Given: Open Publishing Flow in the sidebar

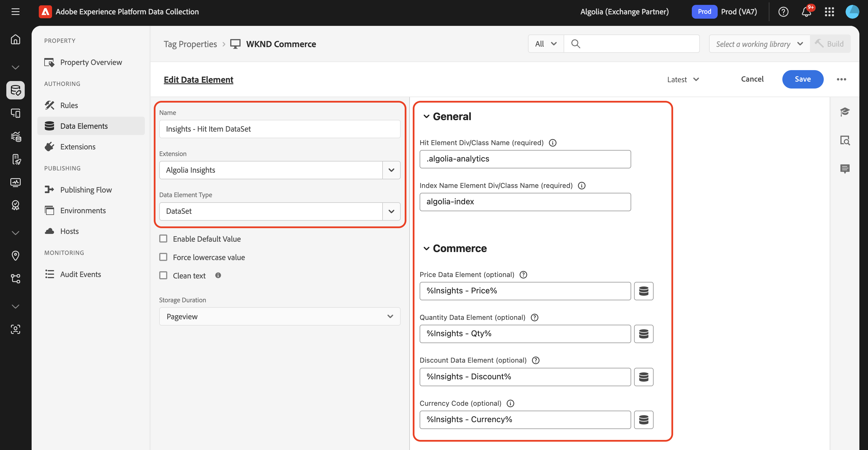Looking at the screenshot, I should pyautogui.click(x=86, y=190).
